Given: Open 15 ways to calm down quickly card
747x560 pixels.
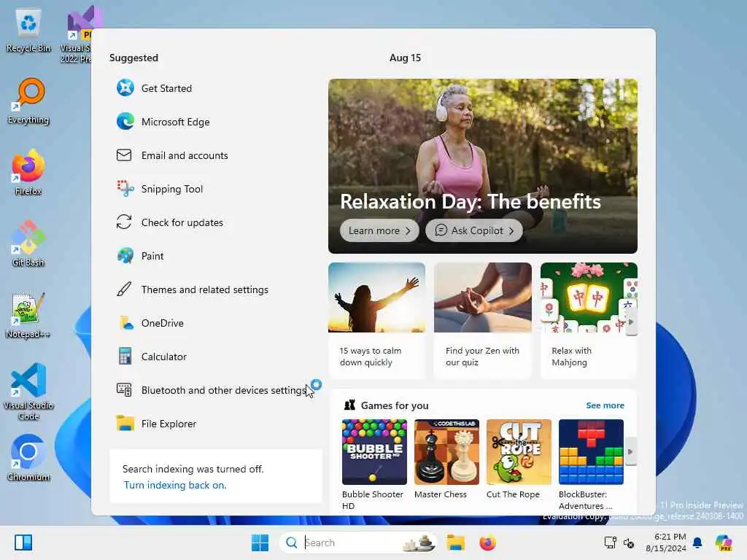Looking at the screenshot, I should point(376,320).
